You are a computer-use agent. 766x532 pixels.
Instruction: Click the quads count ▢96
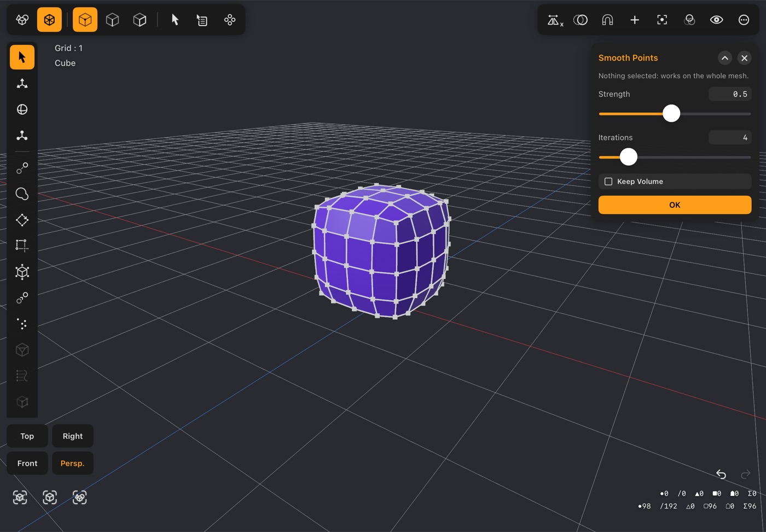click(710, 506)
